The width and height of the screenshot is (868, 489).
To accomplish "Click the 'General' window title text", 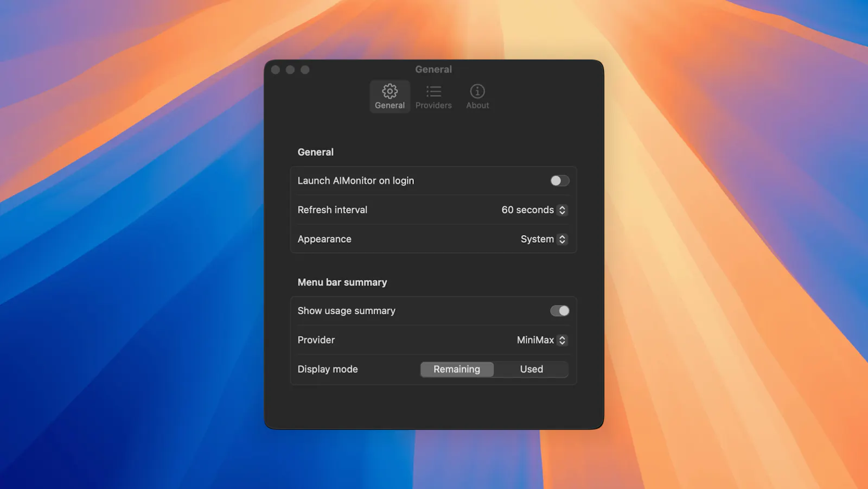I will coord(433,69).
